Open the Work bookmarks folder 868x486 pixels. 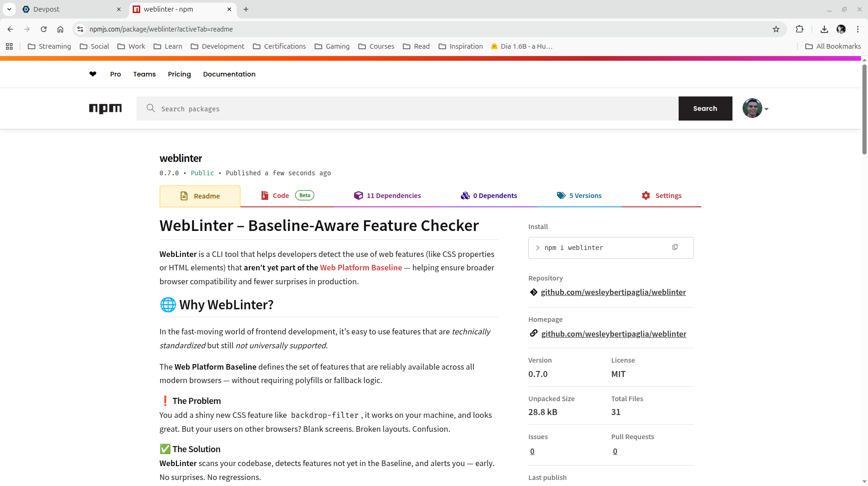pyautogui.click(x=131, y=46)
